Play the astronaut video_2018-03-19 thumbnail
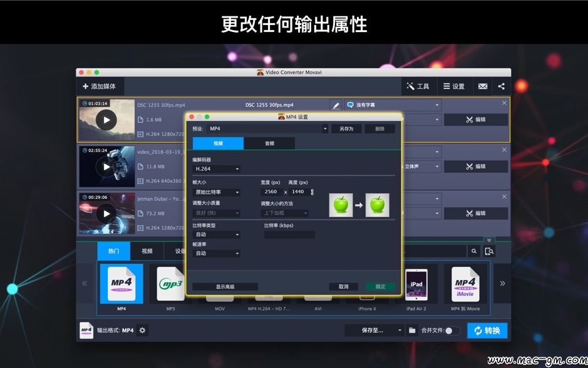 (106, 167)
